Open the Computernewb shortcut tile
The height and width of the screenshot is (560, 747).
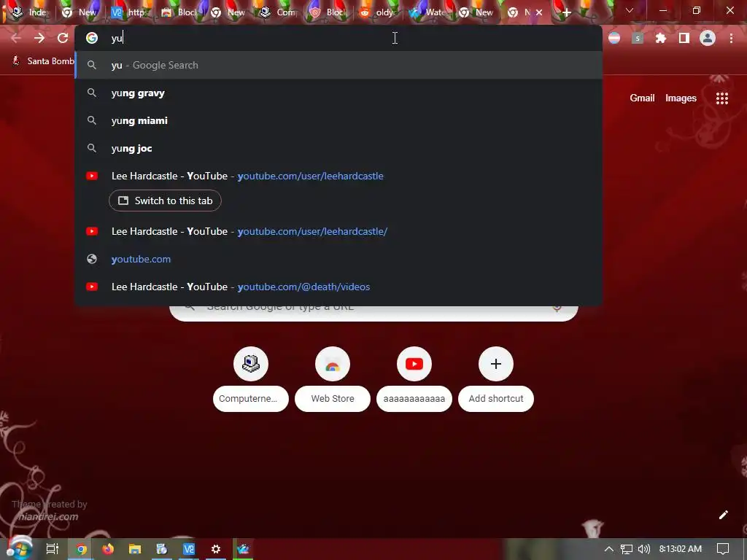251,378
